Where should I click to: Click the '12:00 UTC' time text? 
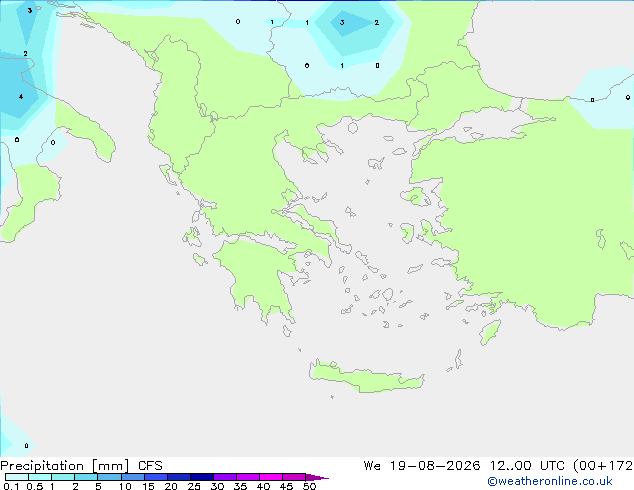527,466
